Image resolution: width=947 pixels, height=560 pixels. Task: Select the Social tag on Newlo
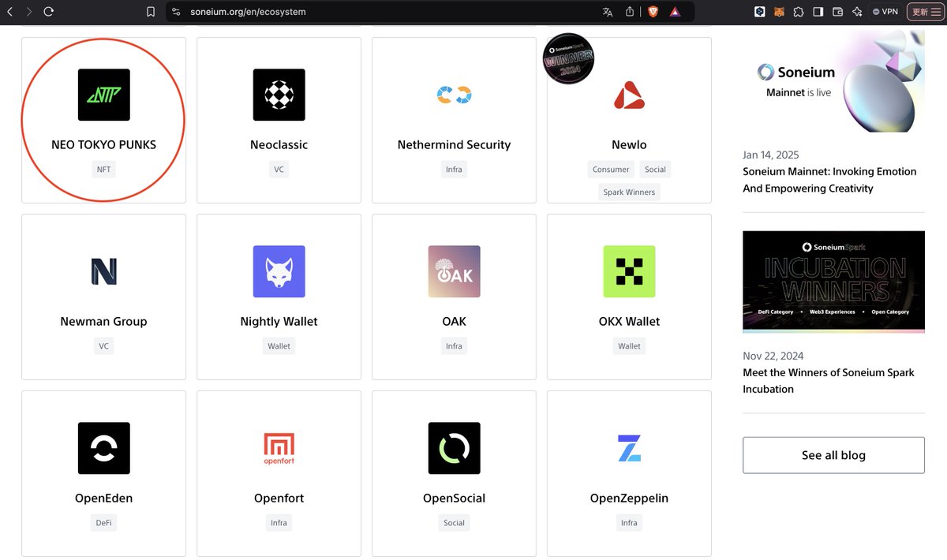coord(656,170)
